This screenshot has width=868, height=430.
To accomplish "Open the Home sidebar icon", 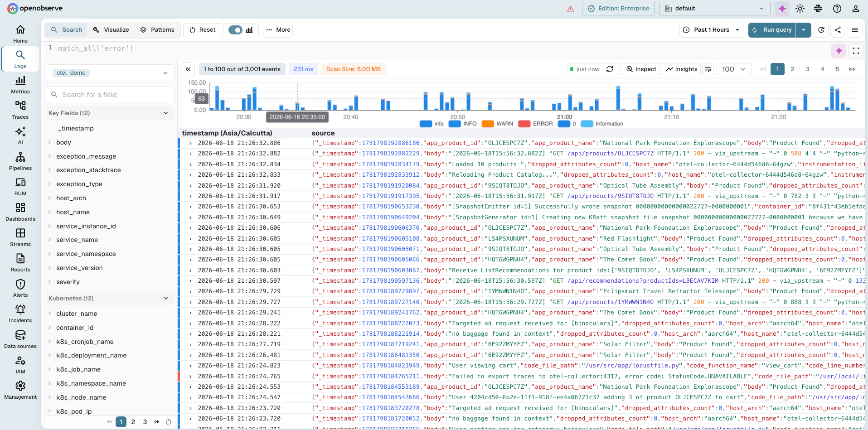I will [20, 34].
